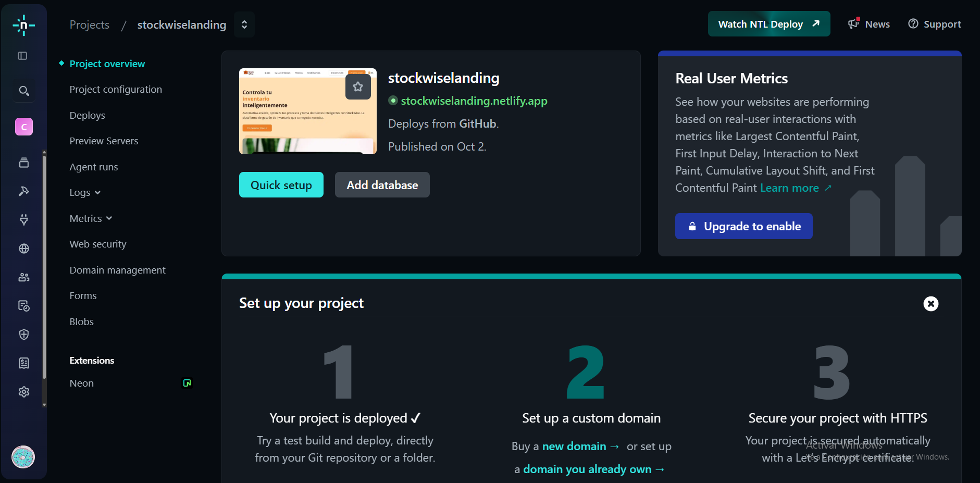
Task: Click the Published on Oct 2 text
Action: (437, 147)
